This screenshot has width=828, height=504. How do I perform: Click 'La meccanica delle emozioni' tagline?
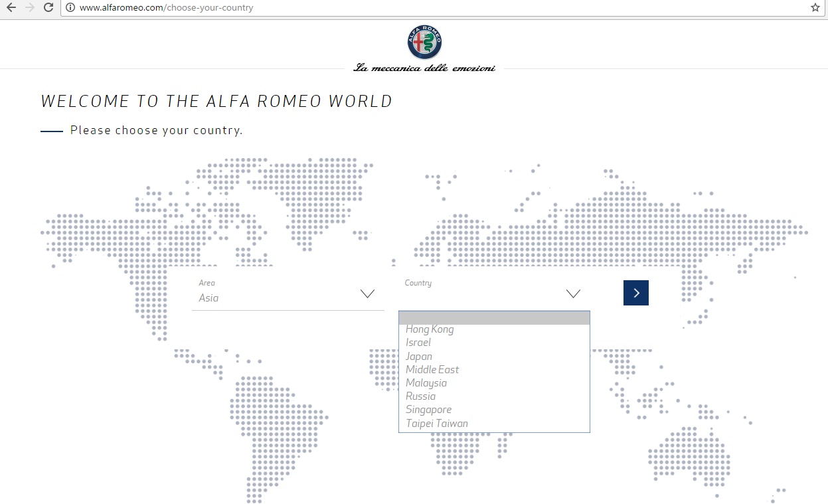click(424, 68)
